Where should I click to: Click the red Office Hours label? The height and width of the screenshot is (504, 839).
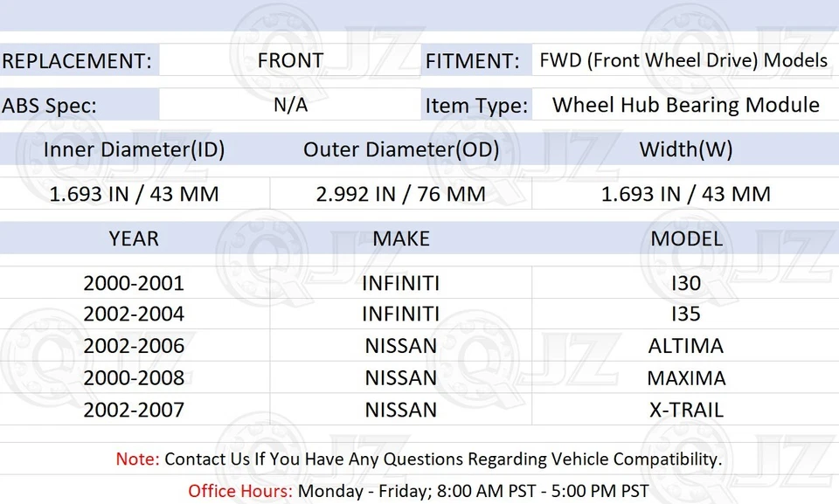tap(240, 490)
